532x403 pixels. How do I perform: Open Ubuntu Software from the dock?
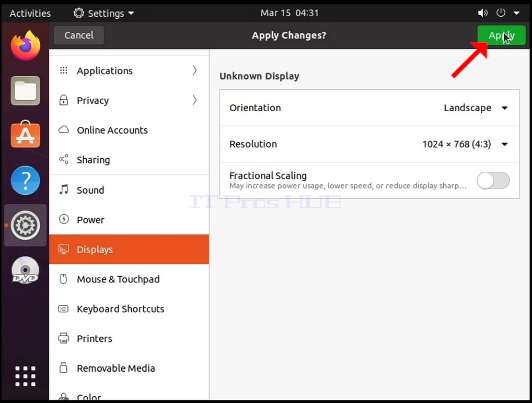click(x=26, y=135)
